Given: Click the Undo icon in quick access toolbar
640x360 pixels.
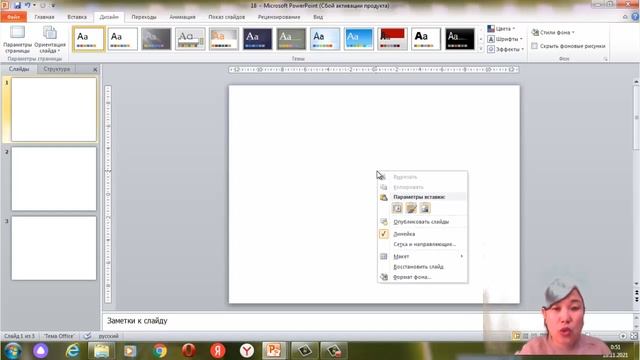Looking at the screenshot, I should (28, 5).
